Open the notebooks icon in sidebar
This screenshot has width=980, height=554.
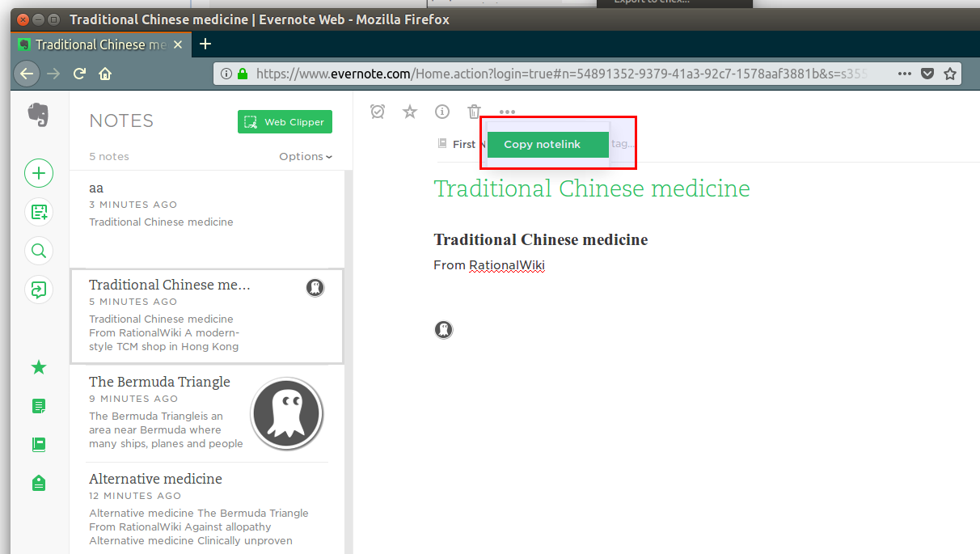coord(38,444)
